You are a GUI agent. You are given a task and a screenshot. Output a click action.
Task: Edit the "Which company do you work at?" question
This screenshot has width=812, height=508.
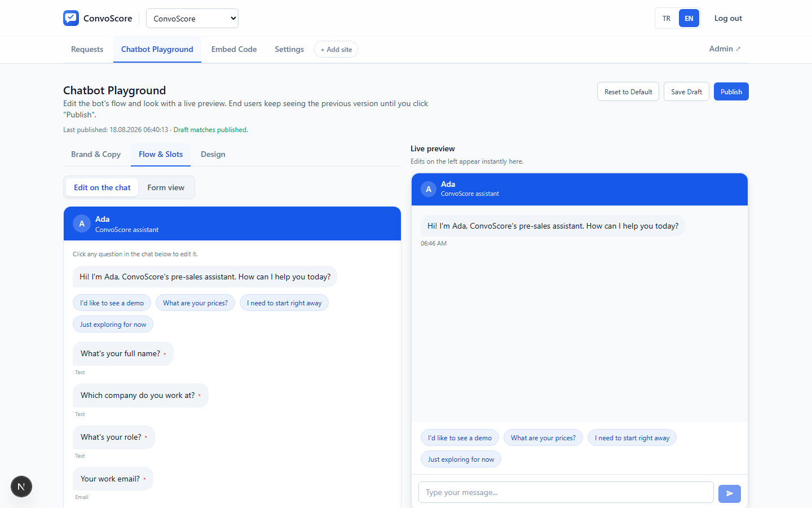click(140, 395)
